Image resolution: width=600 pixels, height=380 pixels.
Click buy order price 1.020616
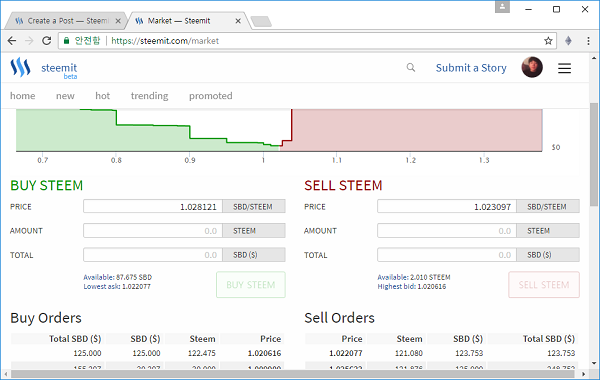pos(264,353)
